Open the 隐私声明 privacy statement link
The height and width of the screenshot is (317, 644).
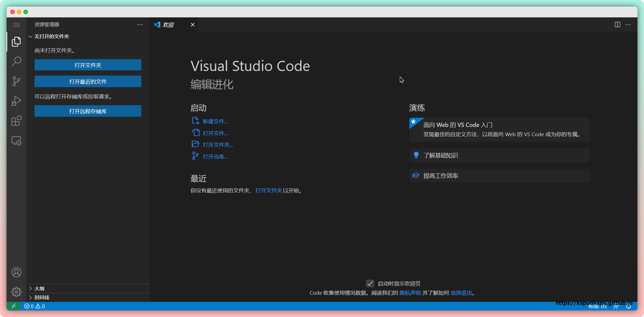click(x=410, y=293)
